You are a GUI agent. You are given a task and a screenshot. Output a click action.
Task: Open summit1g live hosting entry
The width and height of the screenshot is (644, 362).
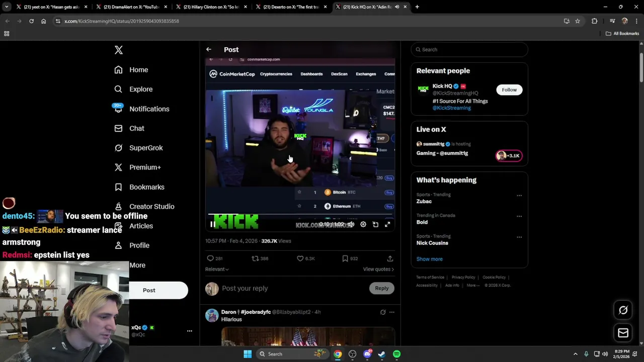(x=469, y=150)
